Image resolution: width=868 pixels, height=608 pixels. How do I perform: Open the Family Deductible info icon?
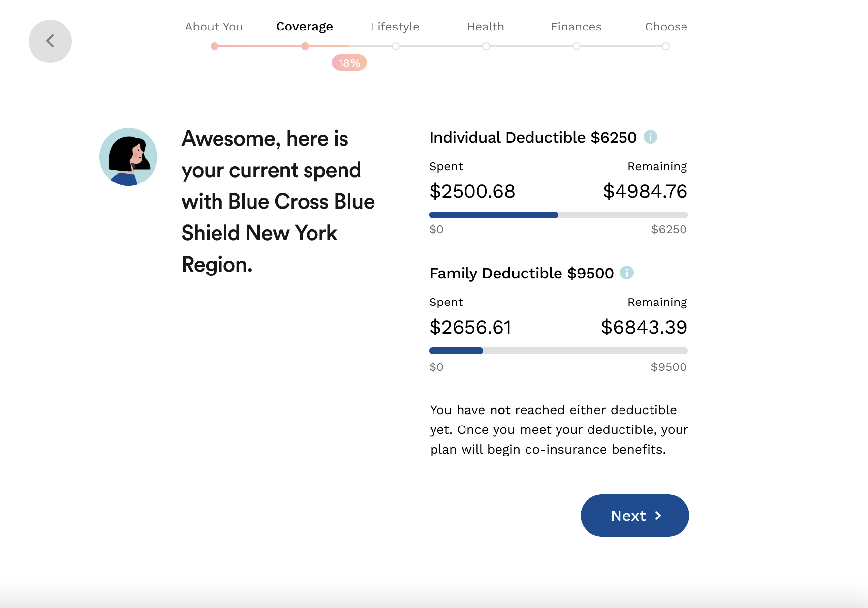[x=627, y=273]
